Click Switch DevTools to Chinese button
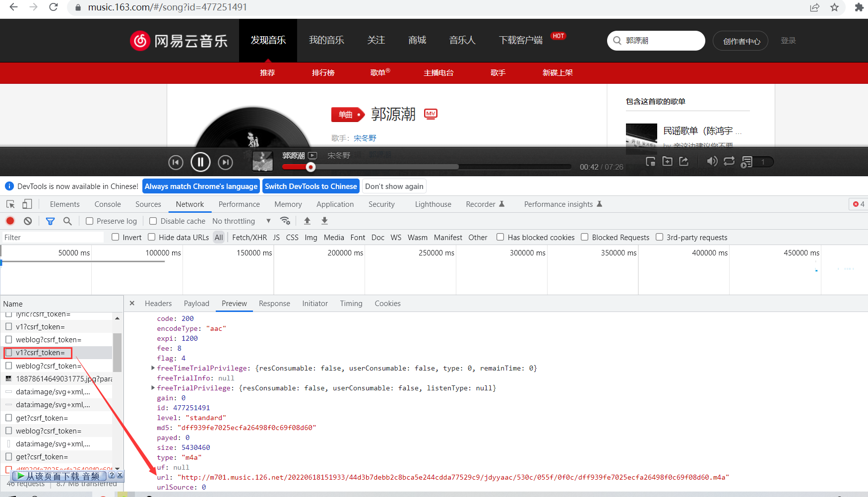The height and width of the screenshot is (497, 868). pos(311,186)
